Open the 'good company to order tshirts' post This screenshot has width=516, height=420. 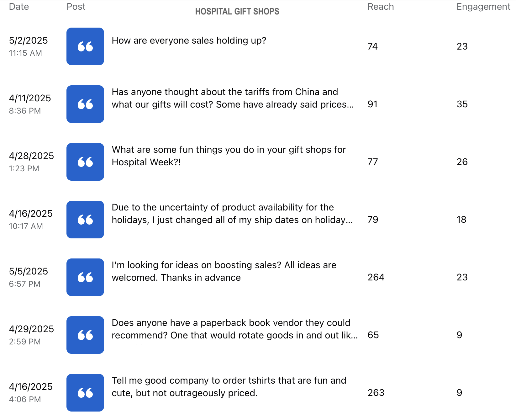229,387
